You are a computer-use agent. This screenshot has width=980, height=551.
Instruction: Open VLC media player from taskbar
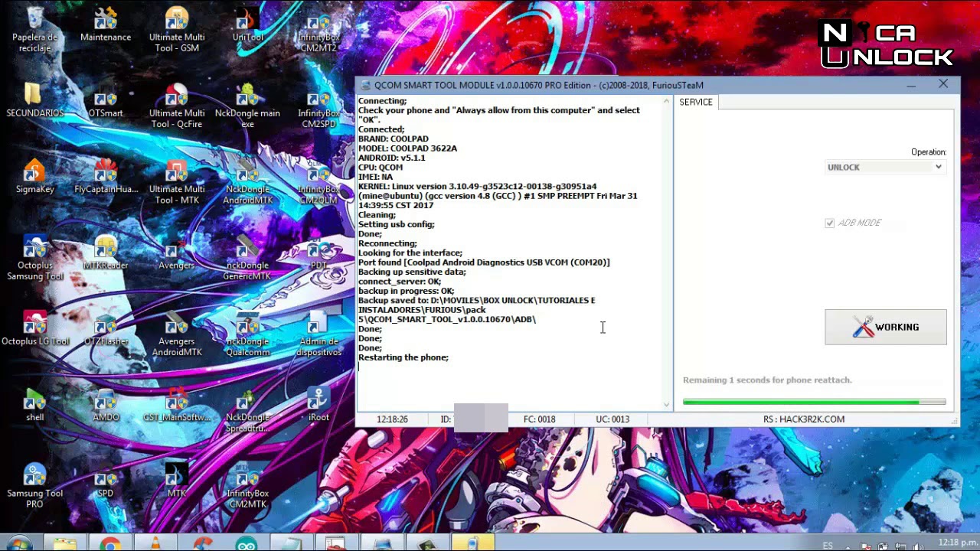point(155,544)
